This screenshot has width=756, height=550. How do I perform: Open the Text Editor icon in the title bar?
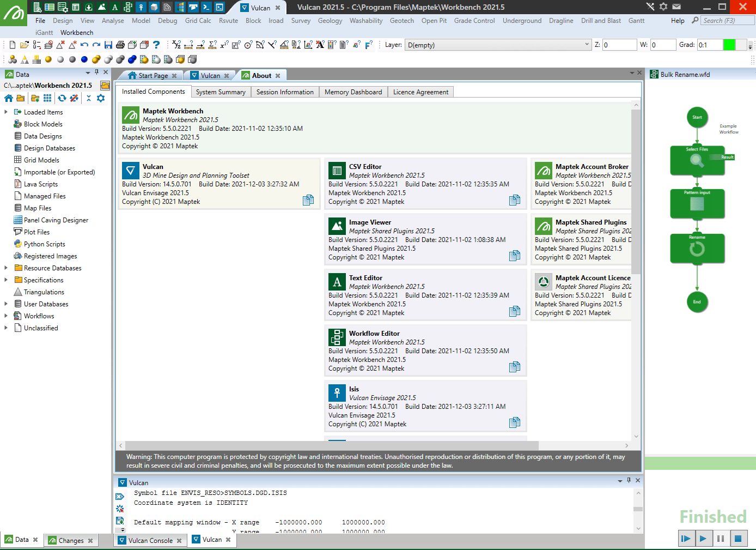pos(115,7)
